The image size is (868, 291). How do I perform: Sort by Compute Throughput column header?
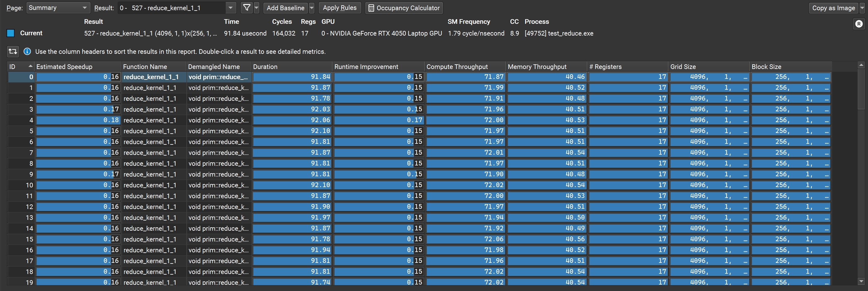pyautogui.click(x=465, y=66)
